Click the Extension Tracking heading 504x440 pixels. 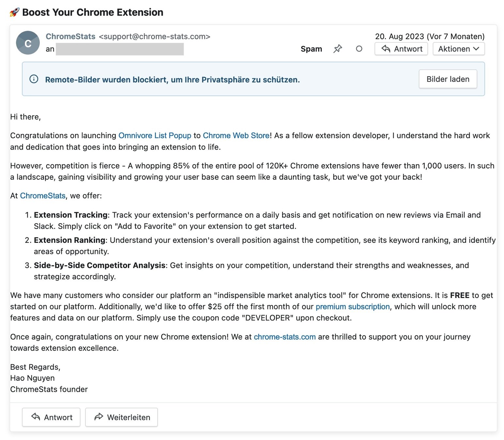(x=70, y=215)
